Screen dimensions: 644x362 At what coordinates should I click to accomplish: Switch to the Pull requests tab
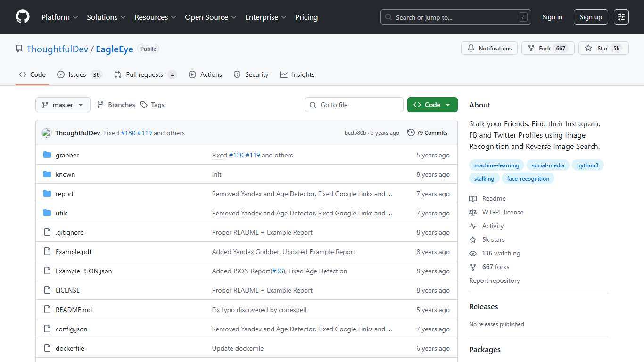(x=145, y=74)
